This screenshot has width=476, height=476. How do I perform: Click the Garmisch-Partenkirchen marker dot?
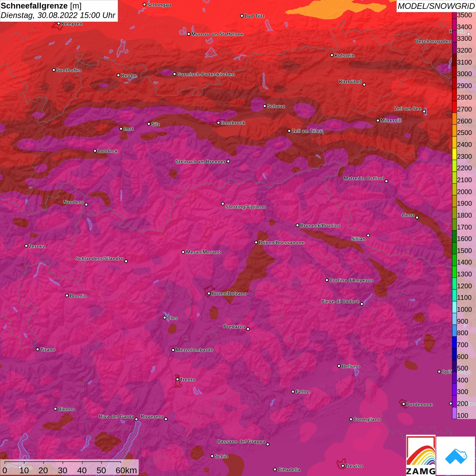point(174,74)
